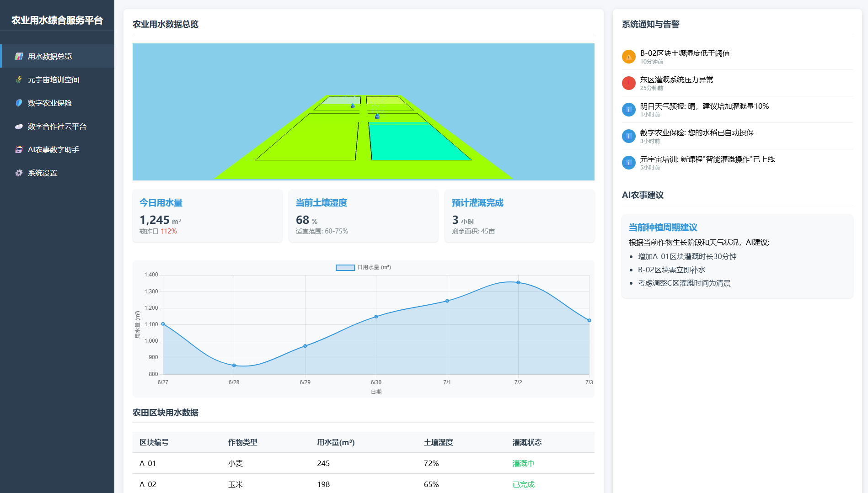Click the robot icon for AI农事数字助手
The height and width of the screenshot is (493, 868).
point(19,149)
